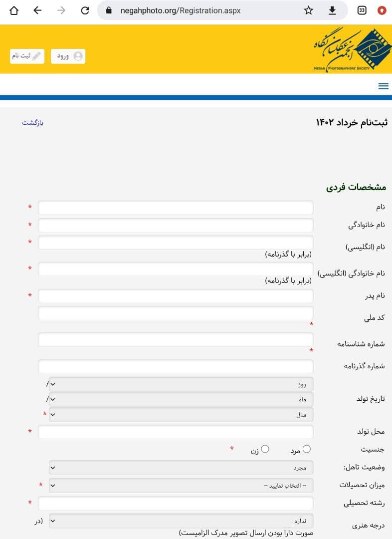Open the سال birth year dropdown
The image size is (392, 539).
coord(181,415)
